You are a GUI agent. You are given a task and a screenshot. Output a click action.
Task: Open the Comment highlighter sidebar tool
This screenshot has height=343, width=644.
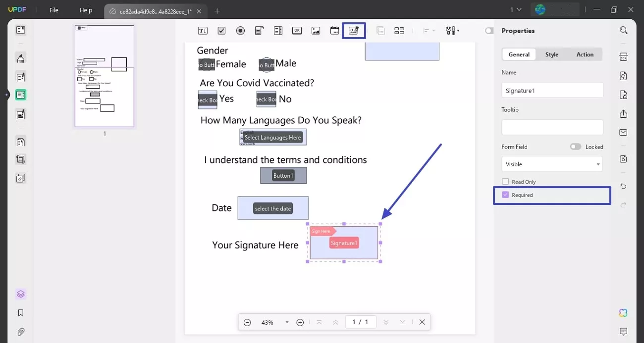point(20,58)
